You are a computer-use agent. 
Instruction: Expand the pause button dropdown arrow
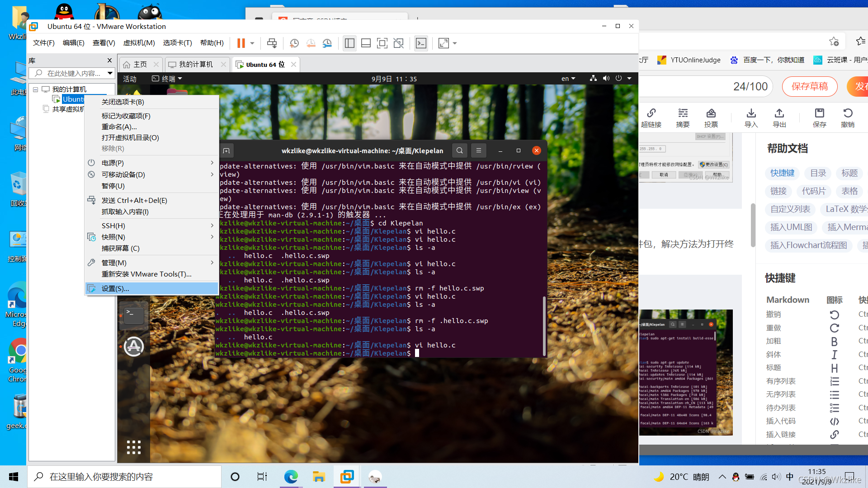(252, 43)
